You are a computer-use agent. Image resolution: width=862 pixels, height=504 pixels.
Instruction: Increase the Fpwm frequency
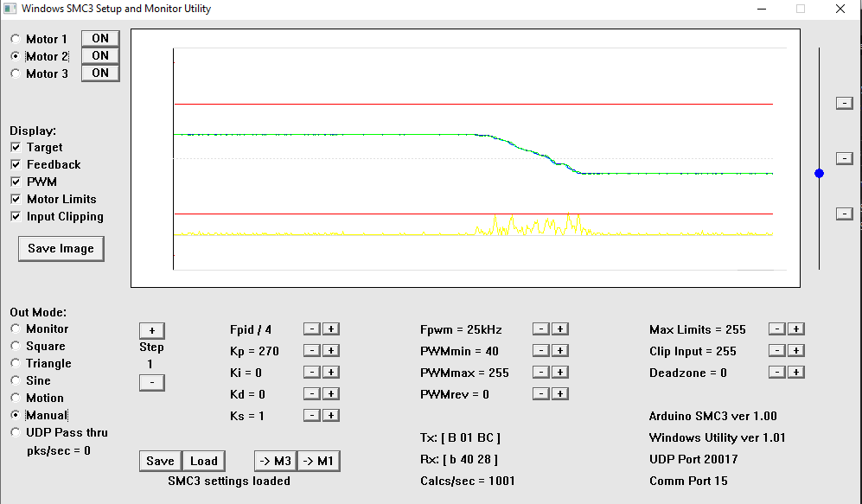(x=559, y=329)
